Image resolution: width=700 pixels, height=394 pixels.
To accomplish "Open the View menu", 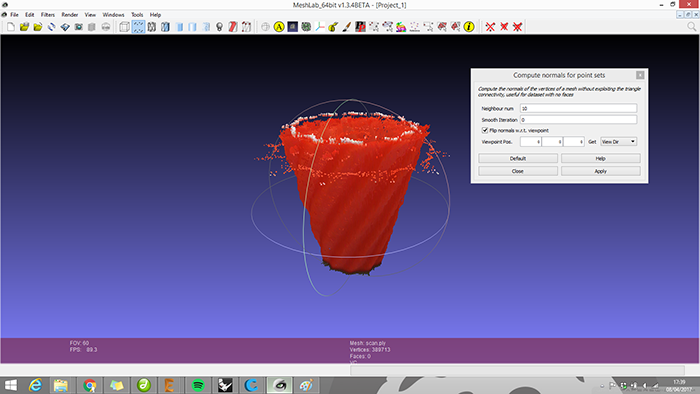I will (90, 15).
